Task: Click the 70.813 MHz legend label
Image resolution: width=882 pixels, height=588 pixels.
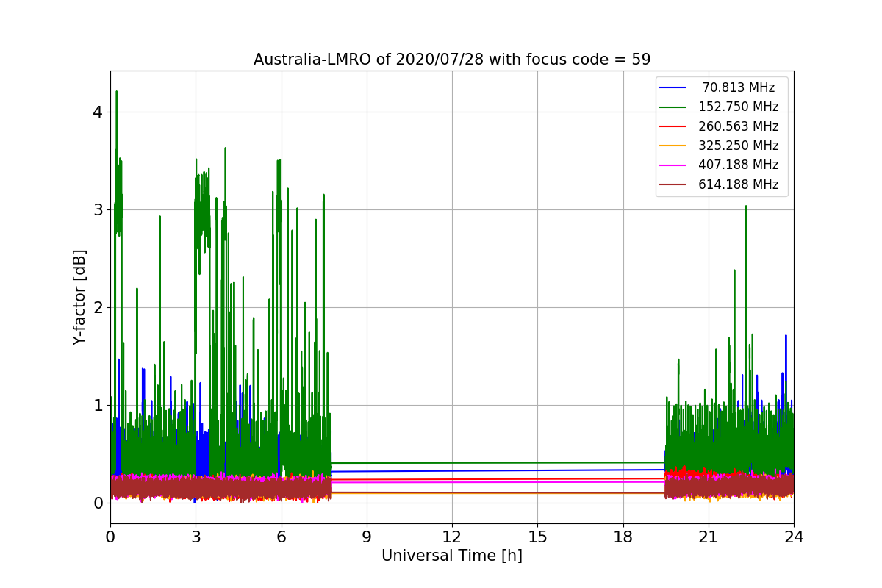Action: tap(739, 87)
